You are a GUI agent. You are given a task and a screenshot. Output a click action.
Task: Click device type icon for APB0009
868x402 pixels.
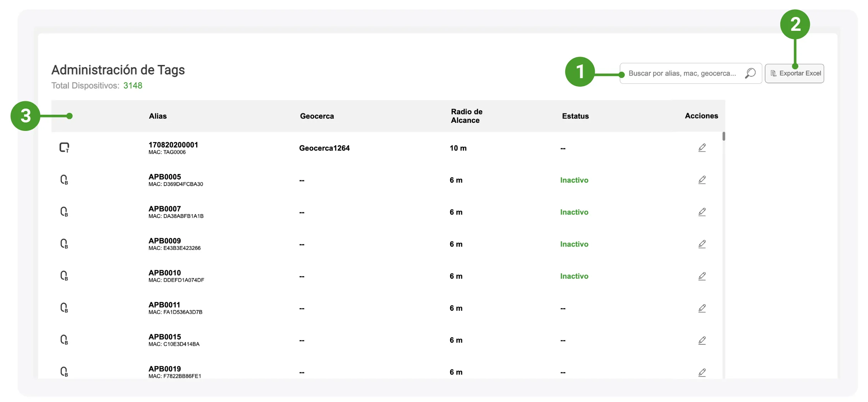tap(64, 244)
